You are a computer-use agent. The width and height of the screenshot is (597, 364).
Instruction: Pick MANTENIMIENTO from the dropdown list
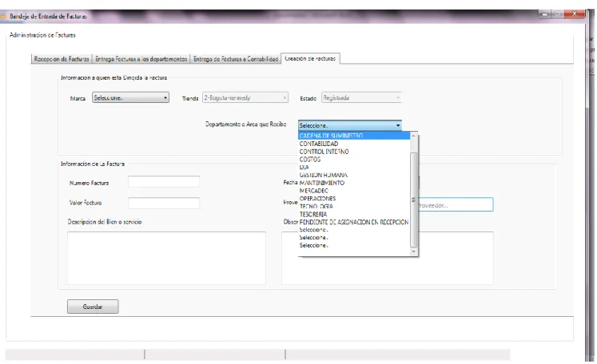pyautogui.click(x=354, y=183)
